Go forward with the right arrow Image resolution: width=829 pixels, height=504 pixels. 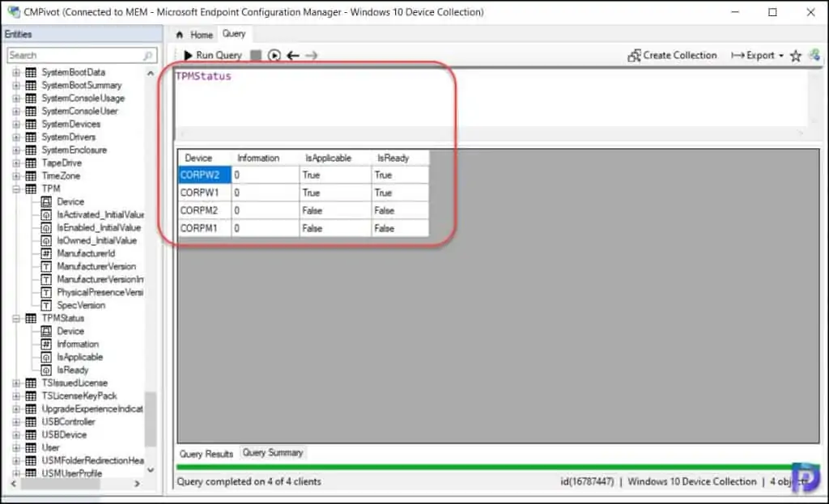tap(312, 55)
